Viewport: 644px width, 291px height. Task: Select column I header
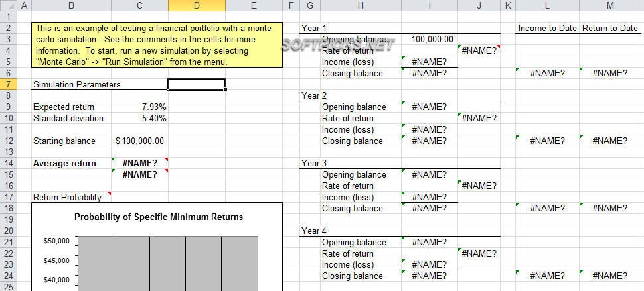click(429, 5)
